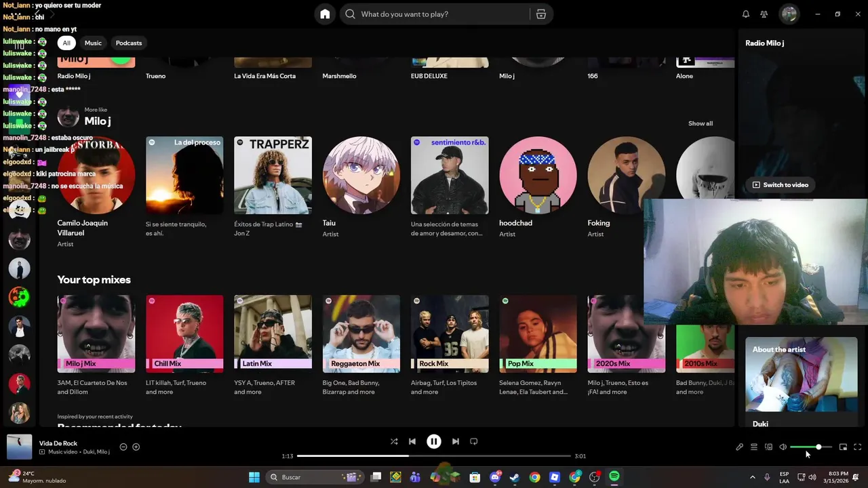
Task: Open the Reggaeton Mix card
Action: point(361,346)
